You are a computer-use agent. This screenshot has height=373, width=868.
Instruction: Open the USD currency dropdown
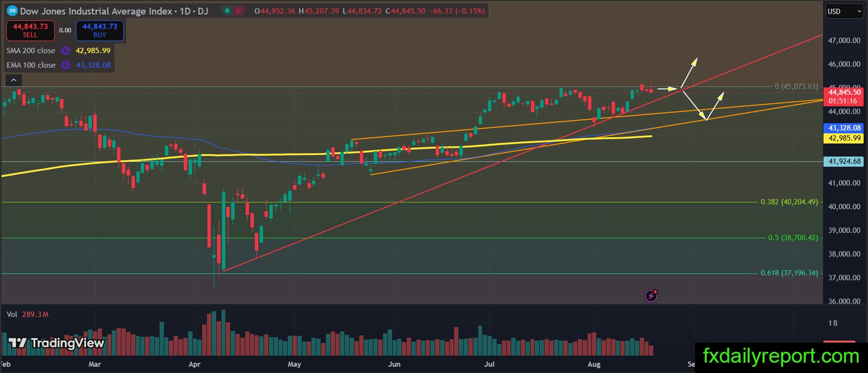click(x=844, y=12)
